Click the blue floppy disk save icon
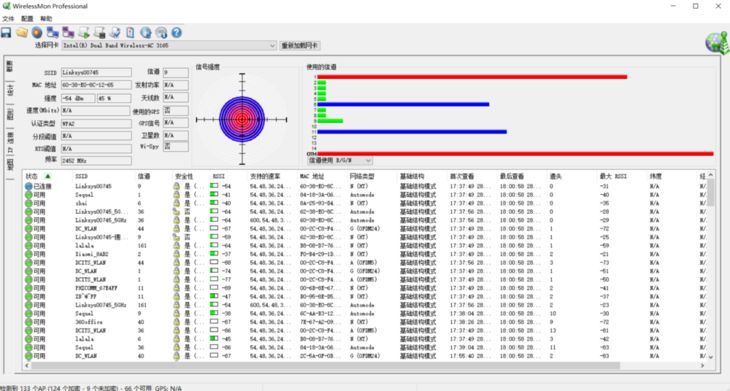 (6, 33)
